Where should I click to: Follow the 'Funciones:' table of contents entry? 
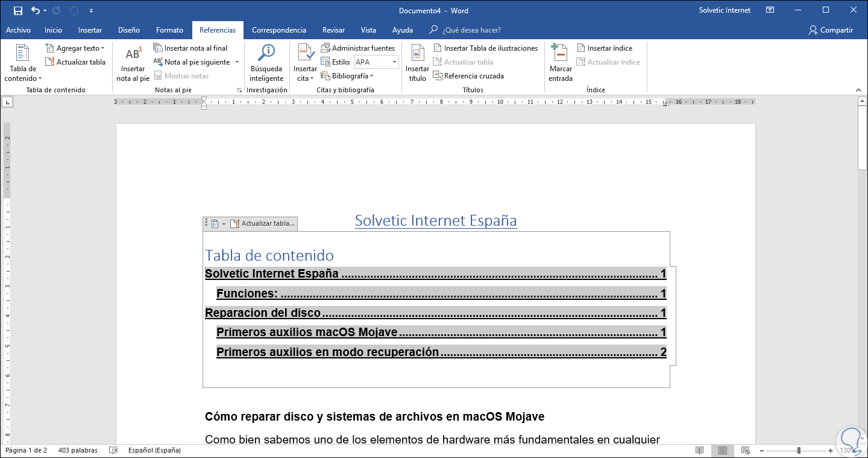[x=441, y=294]
